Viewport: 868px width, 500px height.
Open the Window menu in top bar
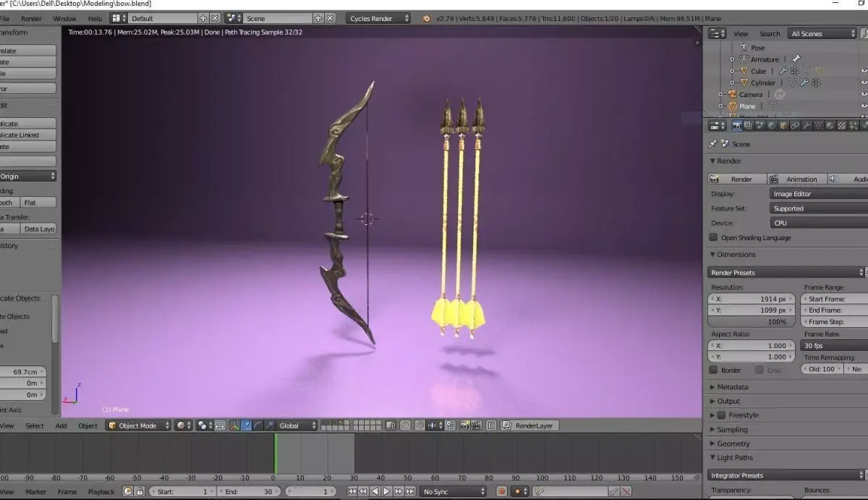tap(64, 18)
